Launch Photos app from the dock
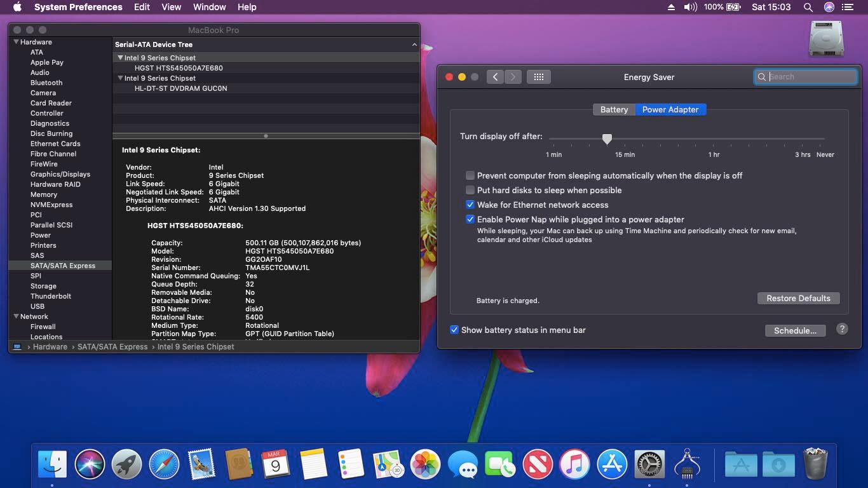 coord(425,464)
